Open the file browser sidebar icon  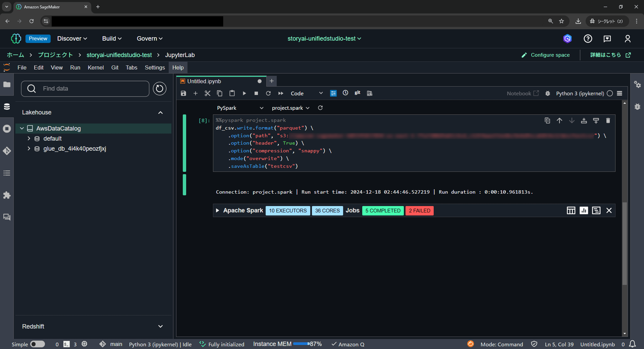coord(7,85)
